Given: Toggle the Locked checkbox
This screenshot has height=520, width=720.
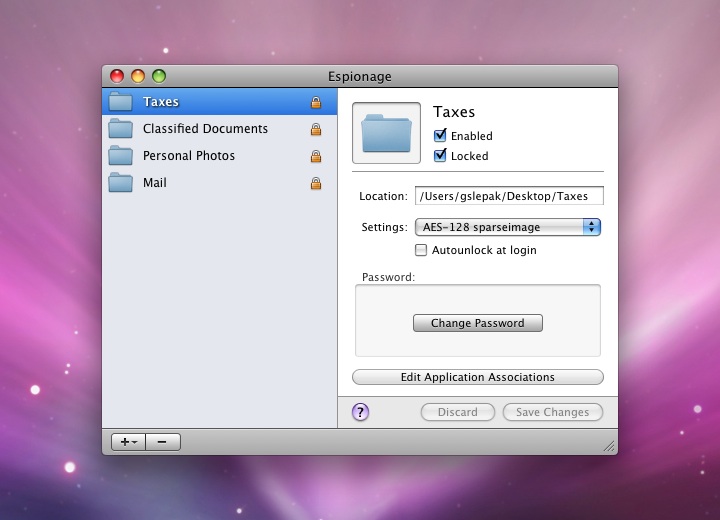Looking at the screenshot, I should click(440, 156).
